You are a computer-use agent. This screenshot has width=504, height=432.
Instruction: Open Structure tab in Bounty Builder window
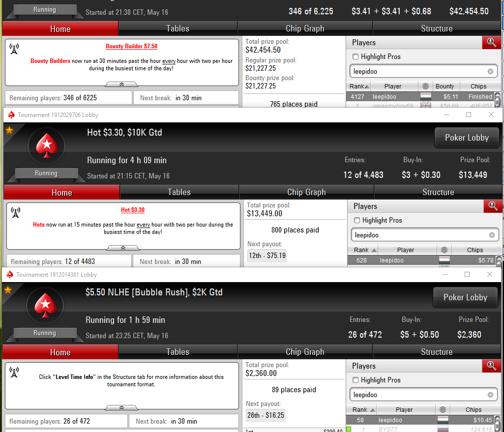click(437, 29)
